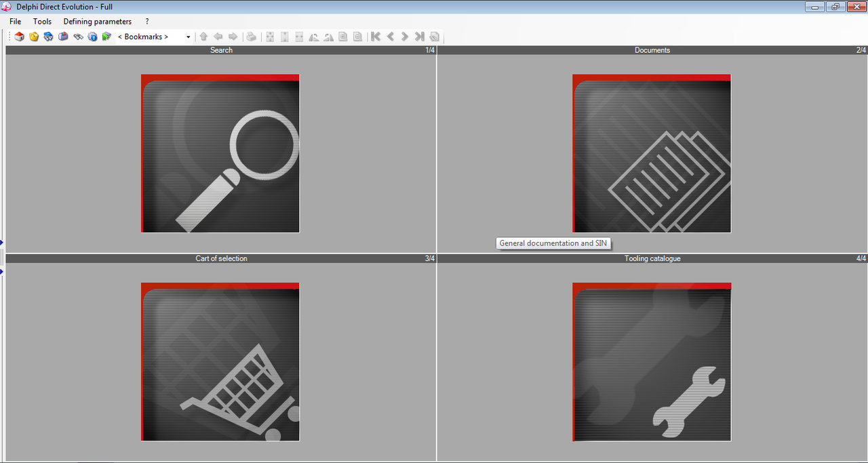The height and width of the screenshot is (463, 868).
Task: Click the yellow folder toolbar icon
Action: coord(34,37)
